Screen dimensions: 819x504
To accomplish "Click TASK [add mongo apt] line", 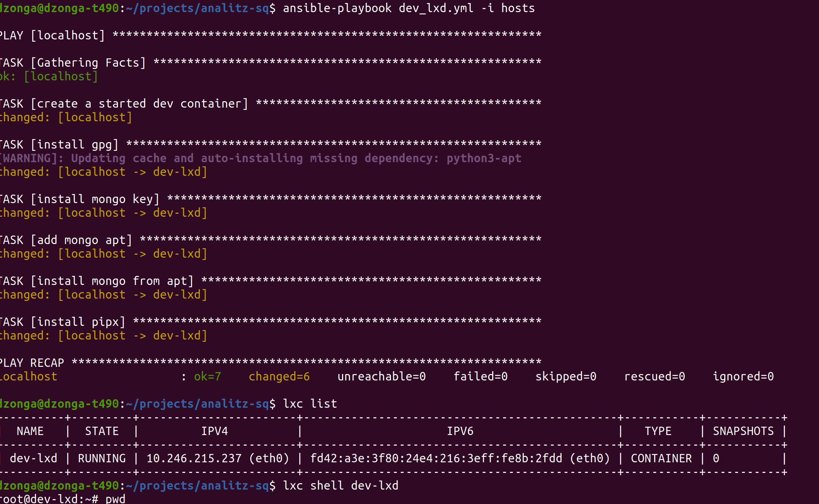I will [x=271, y=240].
